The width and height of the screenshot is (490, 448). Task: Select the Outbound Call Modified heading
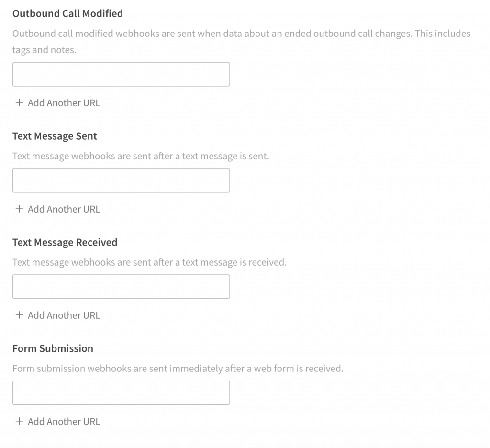point(67,13)
